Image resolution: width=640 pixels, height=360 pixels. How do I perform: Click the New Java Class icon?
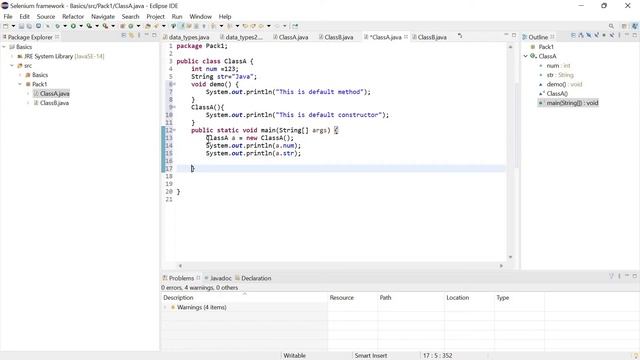131,26
